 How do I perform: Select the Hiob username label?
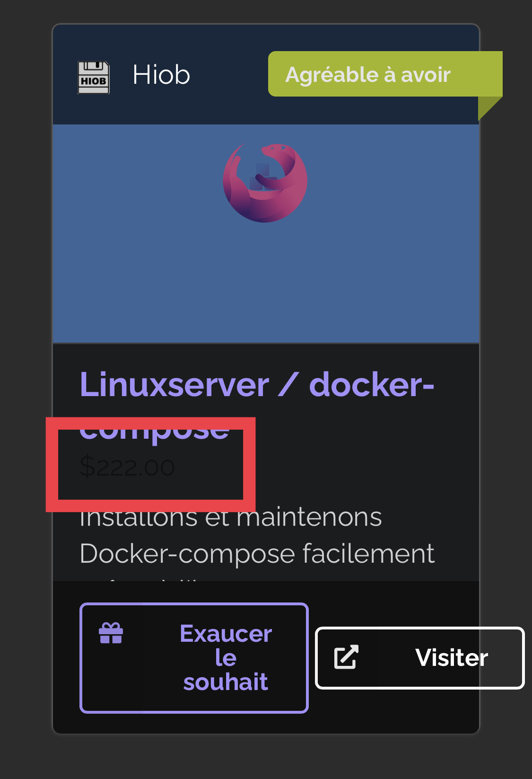point(161,75)
